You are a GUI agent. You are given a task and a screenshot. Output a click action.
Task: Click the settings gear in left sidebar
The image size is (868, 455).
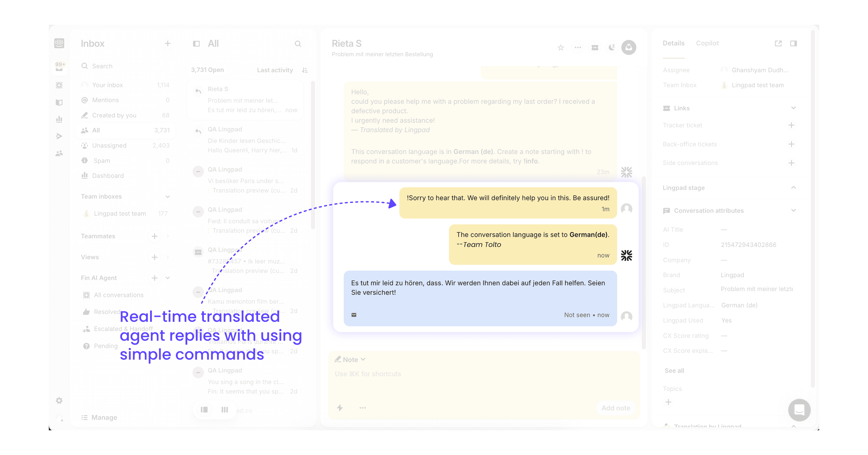[59, 400]
